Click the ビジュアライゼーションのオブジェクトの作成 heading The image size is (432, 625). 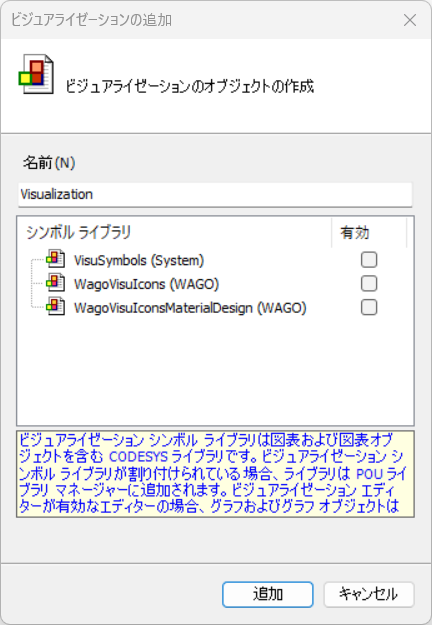(x=190, y=86)
